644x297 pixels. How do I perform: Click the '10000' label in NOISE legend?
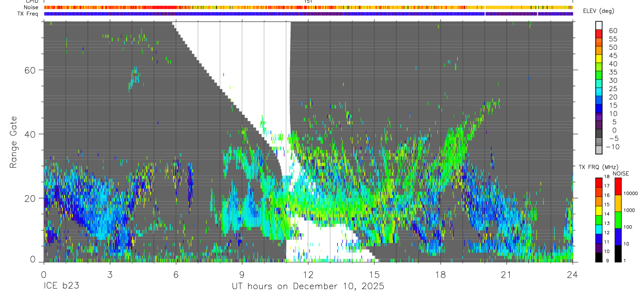tap(631, 193)
